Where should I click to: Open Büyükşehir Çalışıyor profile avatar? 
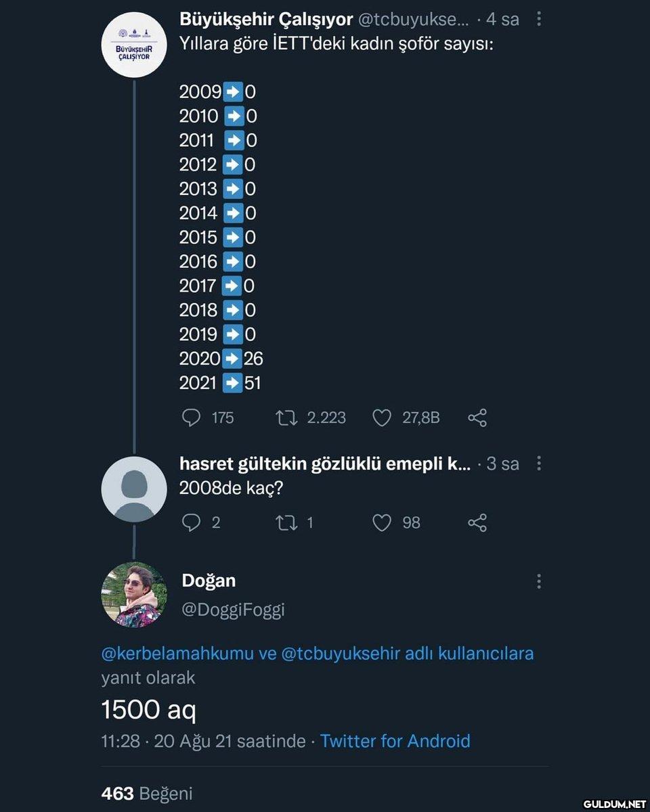[x=133, y=45]
